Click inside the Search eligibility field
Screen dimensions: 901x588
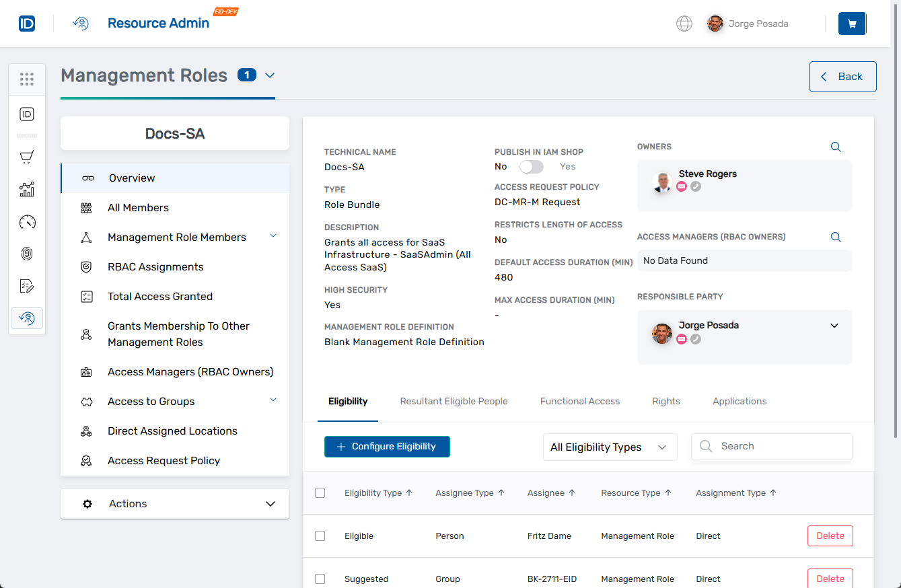coord(771,446)
